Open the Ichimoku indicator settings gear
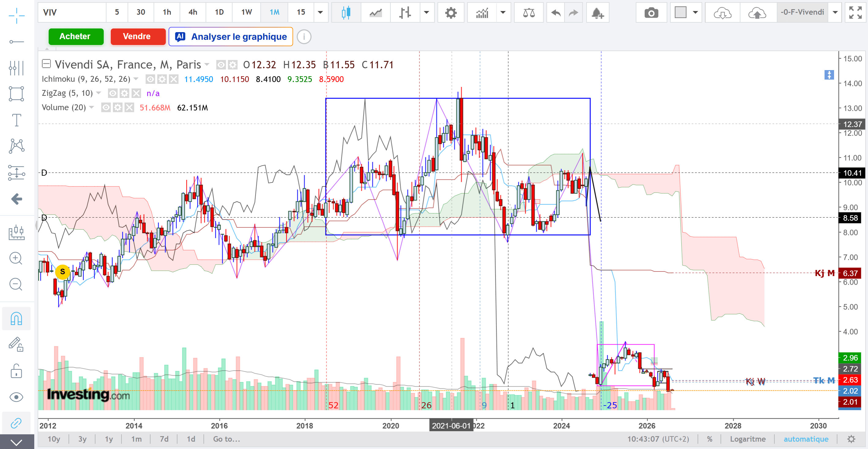Screen dimensions: 868x449 [162, 79]
